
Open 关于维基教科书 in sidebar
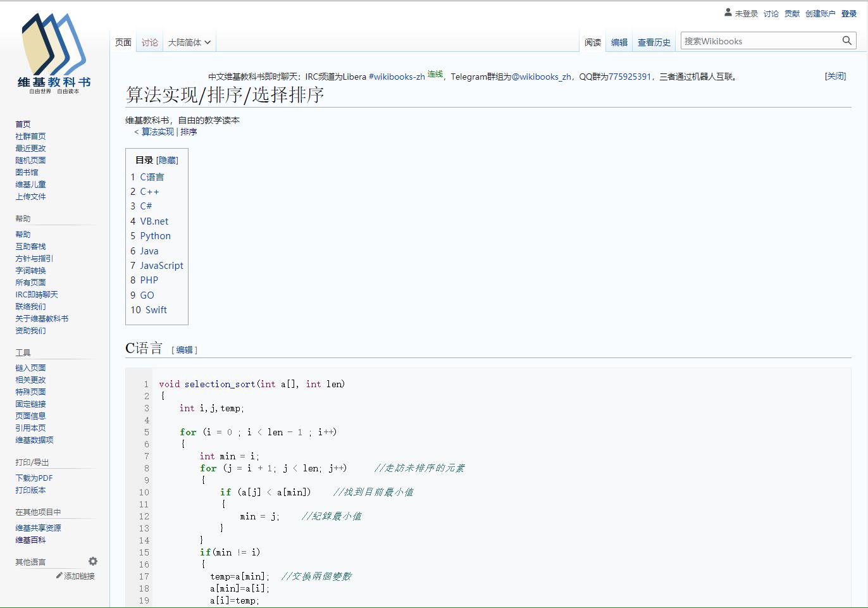(42, 318)
